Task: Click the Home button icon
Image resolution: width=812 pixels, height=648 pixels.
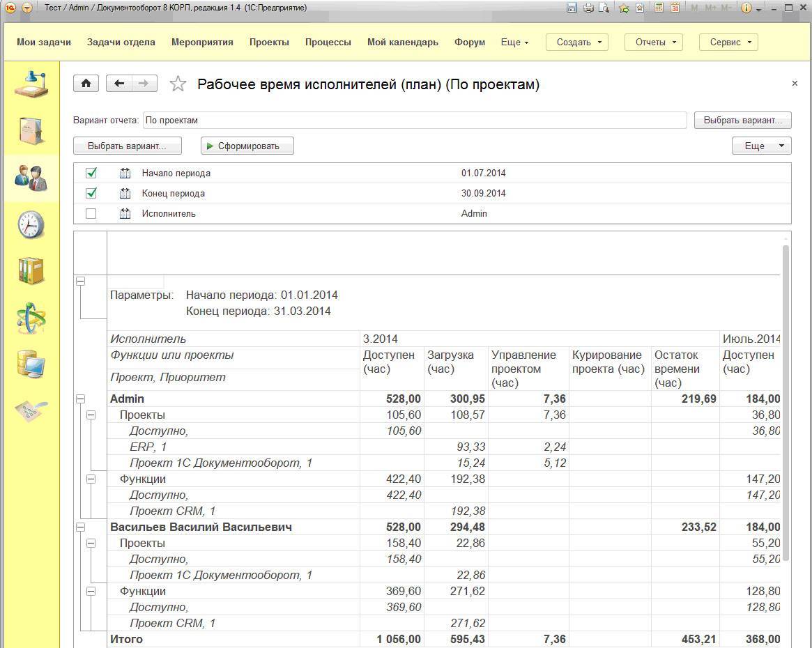Action: [86, 84]
